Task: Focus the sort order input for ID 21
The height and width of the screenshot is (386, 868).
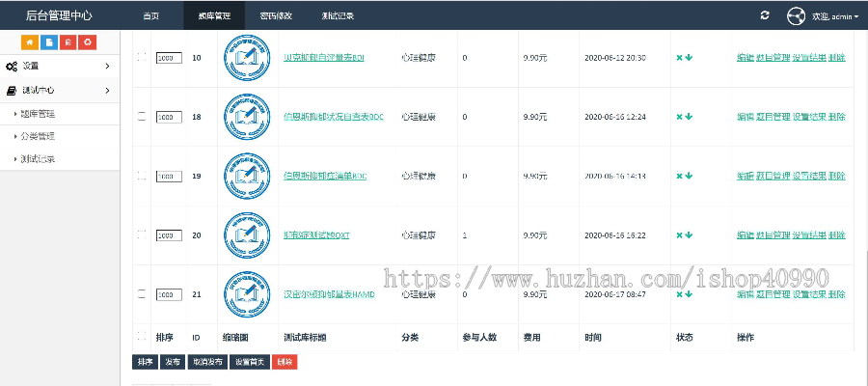Action: pyautogui.click(x=169, y=295)
